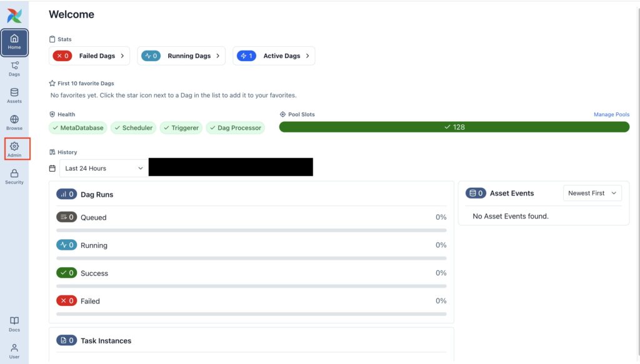The image size is (640, 364).
Task: Click the Airflow pinwheel logo
Action: pyautogui.click(x=14, y=16)
